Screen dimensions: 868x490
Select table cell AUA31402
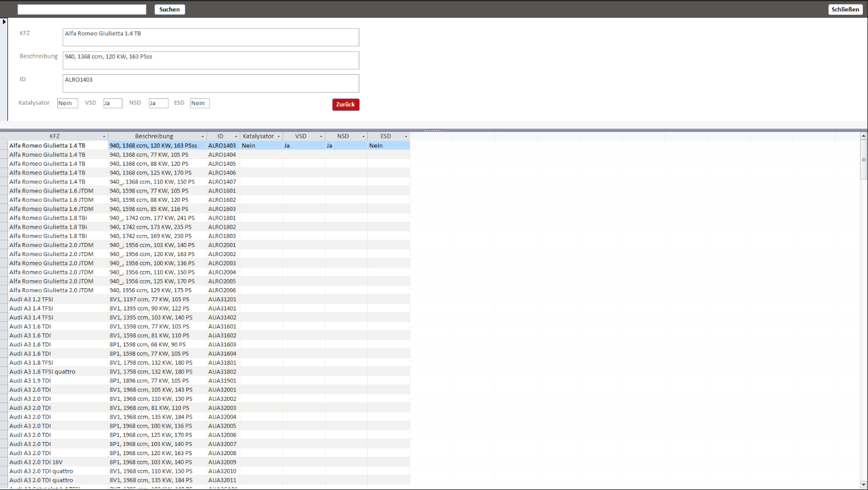click(x=223, y=317)
